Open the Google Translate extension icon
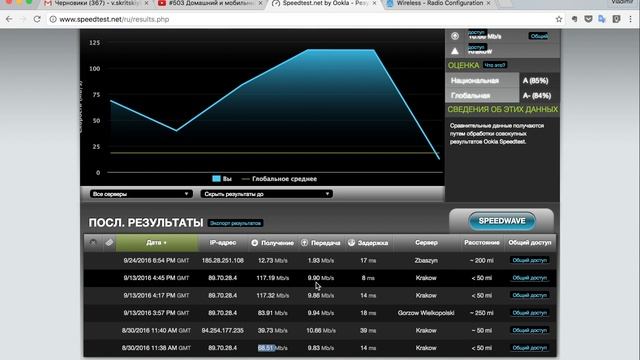Screen dimensions: 640x360 (x=602, y=19)
